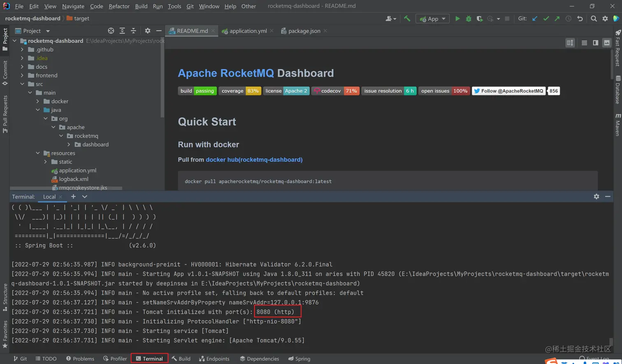Screen dimensions: 622x364
Task: Expand the static folder
Action: click(46, 162)
